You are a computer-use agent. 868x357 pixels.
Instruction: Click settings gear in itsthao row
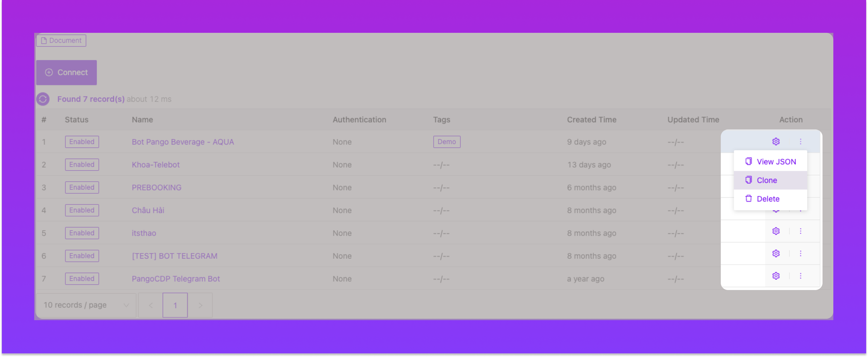coord(776,231)
